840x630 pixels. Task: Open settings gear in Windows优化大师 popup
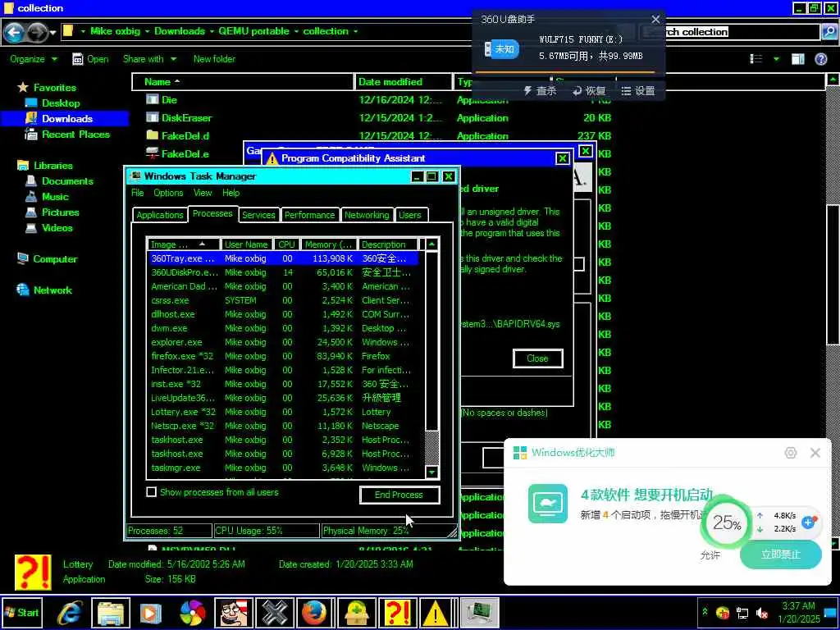[x=790, y=453]
